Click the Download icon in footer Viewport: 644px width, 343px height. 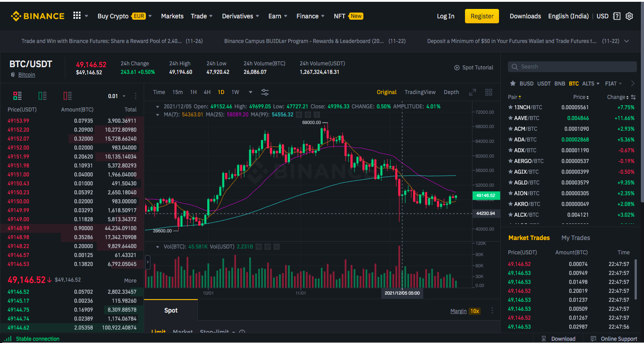543,339
